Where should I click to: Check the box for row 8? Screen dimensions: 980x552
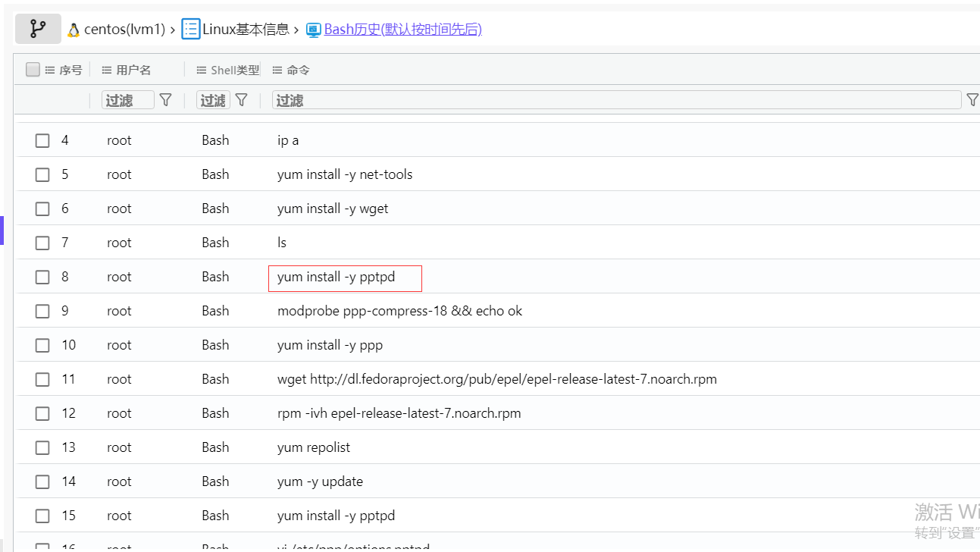pos(42,277)
